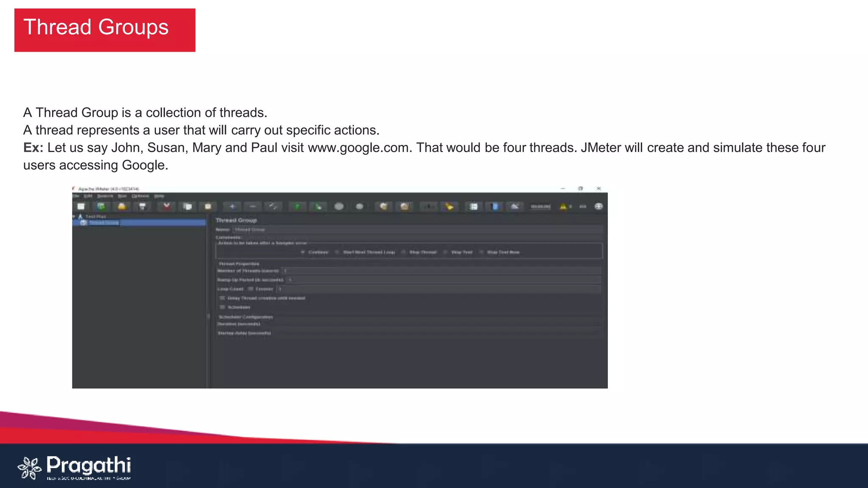Click the Save toolbar icon
The width and height of the screenshot is (868, 488).
coord(142,206)
